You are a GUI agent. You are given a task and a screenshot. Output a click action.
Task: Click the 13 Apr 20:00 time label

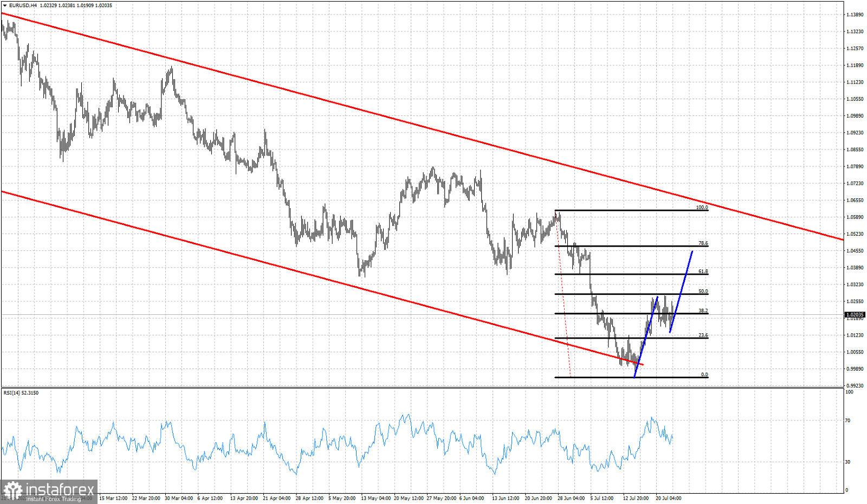(244, 498)
